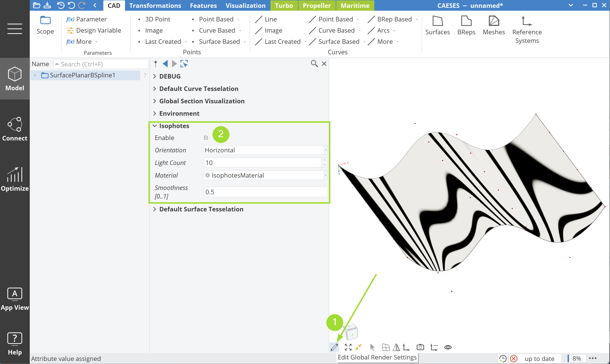The image size is (610, 364).
Task: Increase Light Count with stepper up arrow
Action: [325, 160]
